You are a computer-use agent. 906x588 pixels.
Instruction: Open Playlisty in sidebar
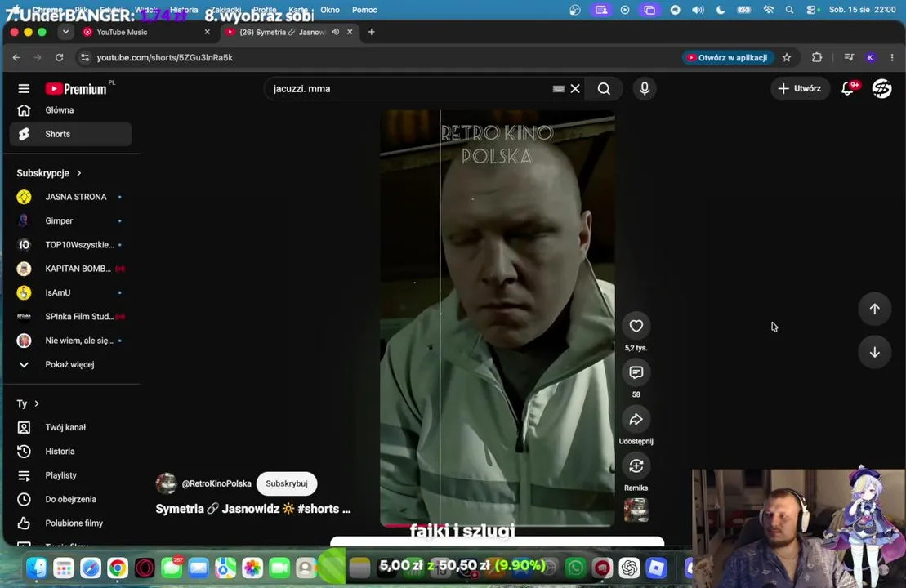(x=70, y=475)
